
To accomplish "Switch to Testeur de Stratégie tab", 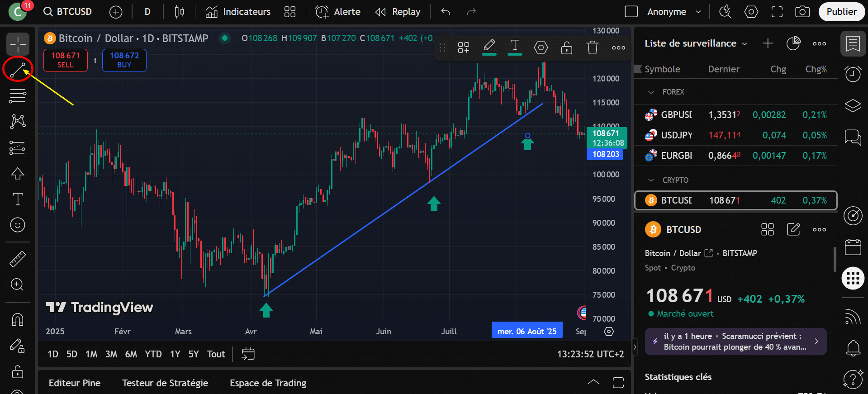I will 165,383.
